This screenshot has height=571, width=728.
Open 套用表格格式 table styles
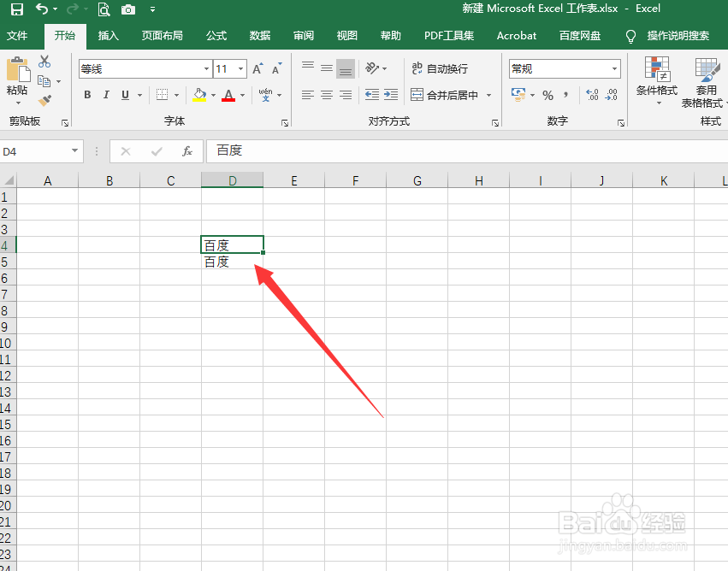(704, 83)
